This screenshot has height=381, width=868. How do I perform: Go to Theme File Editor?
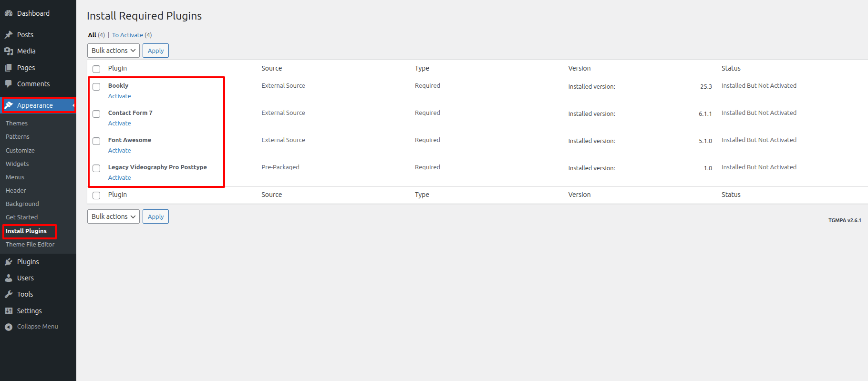coord(30,244)
